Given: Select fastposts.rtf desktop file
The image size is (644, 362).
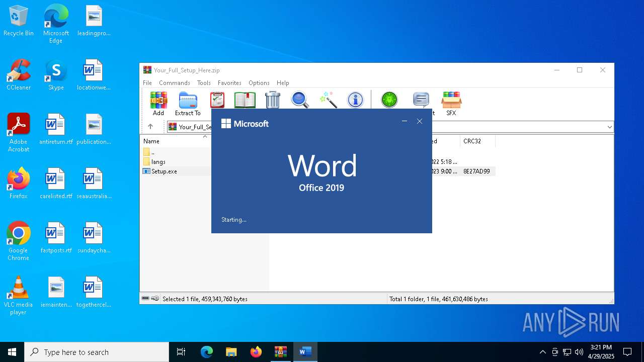Looking at the screenshot, I should tap(56, 238).
